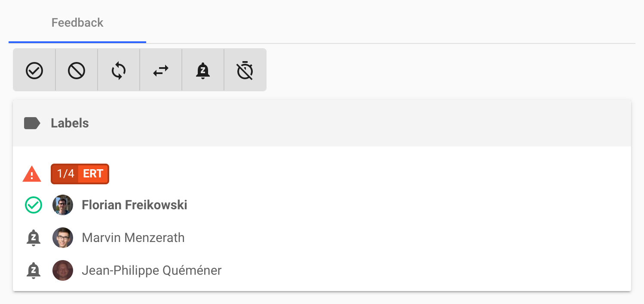Click the snooze bell toolbar icon
The height and width of the screenshot is (304, 644).
pyautogui.click(x=203, y=70)
